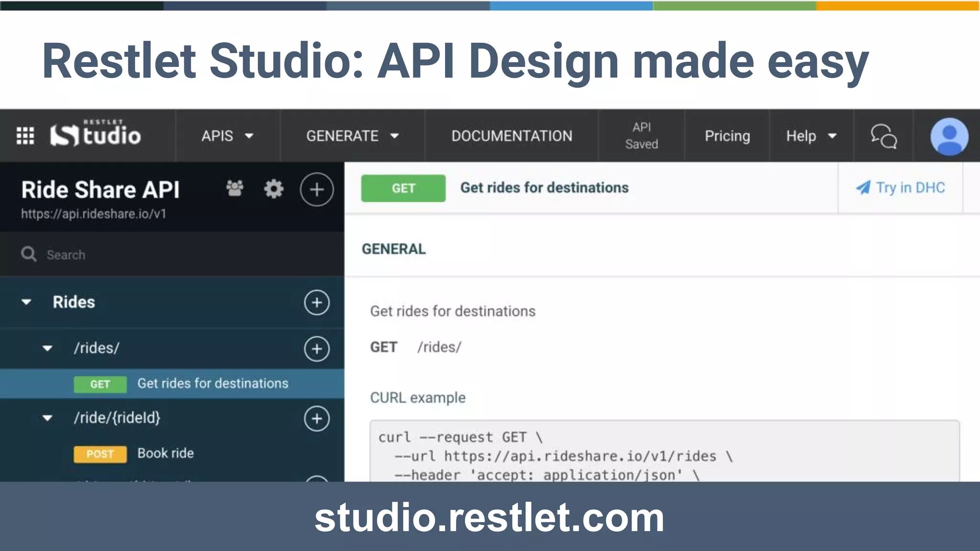Click the Get rides for destinations title in header
980x551 pixels.
click(544, 187)
